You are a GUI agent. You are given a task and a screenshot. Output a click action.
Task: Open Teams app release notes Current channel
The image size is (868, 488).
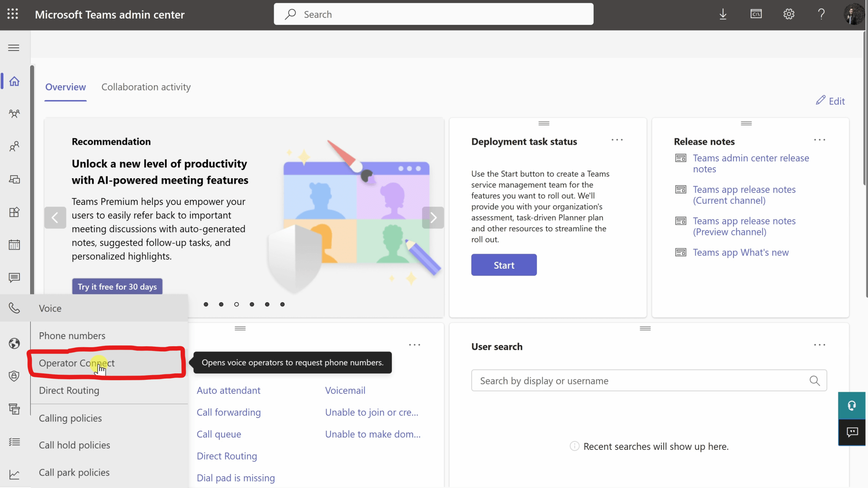click(x=744, y=195)
